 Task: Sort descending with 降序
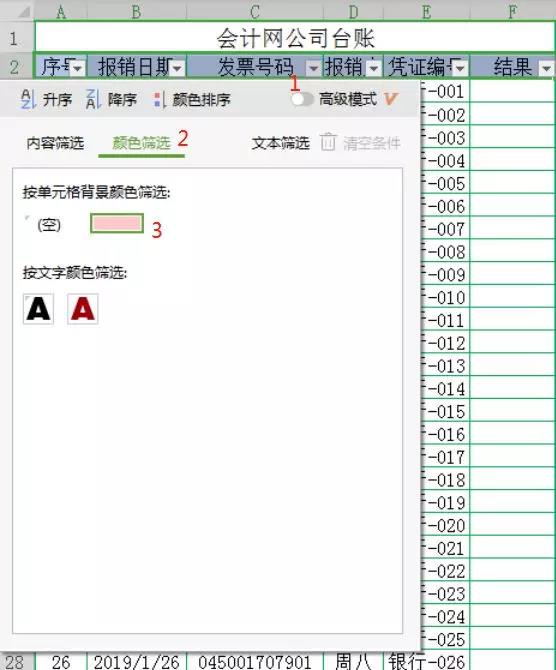(111, 100)
